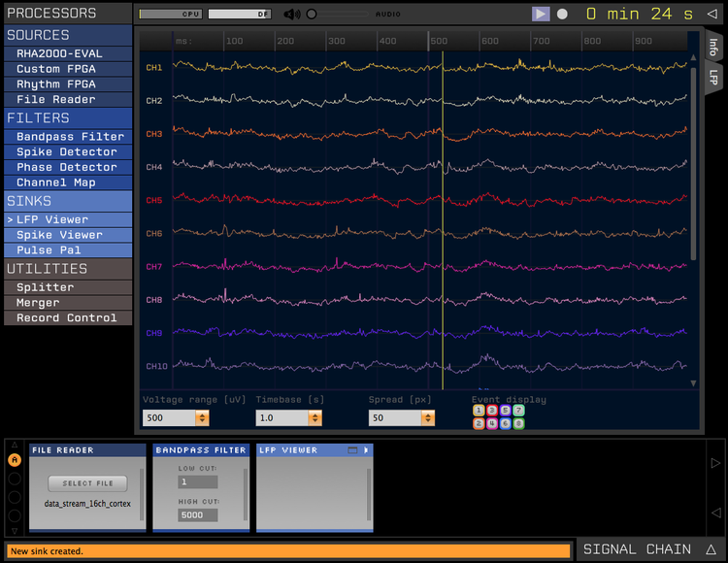Open LFP Viewer in a window

[x=352, y=450]
